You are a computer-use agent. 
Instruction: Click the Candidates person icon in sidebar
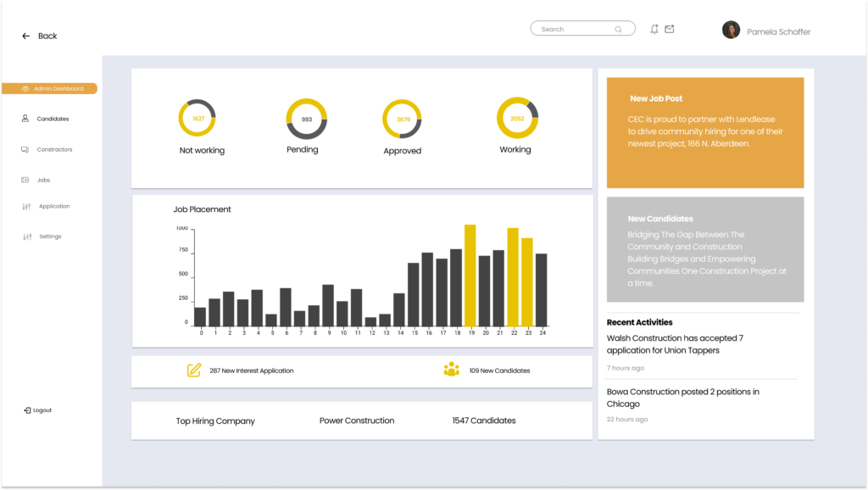pyautogui.click(x=25, y=119)
